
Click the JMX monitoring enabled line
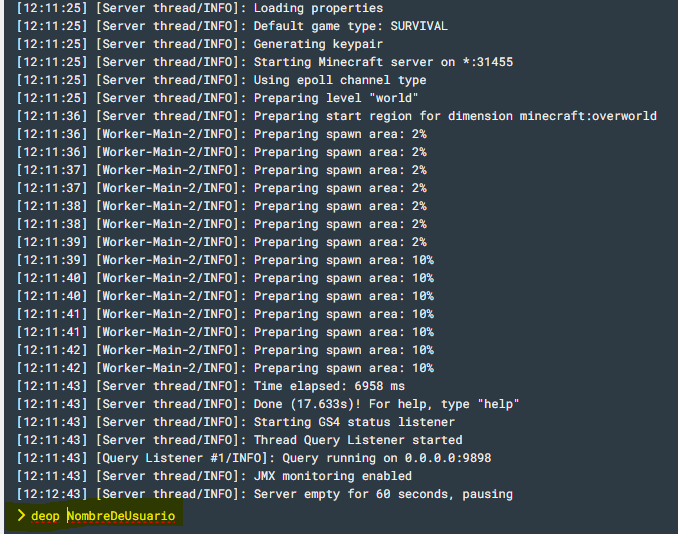[x=214, y=476]
